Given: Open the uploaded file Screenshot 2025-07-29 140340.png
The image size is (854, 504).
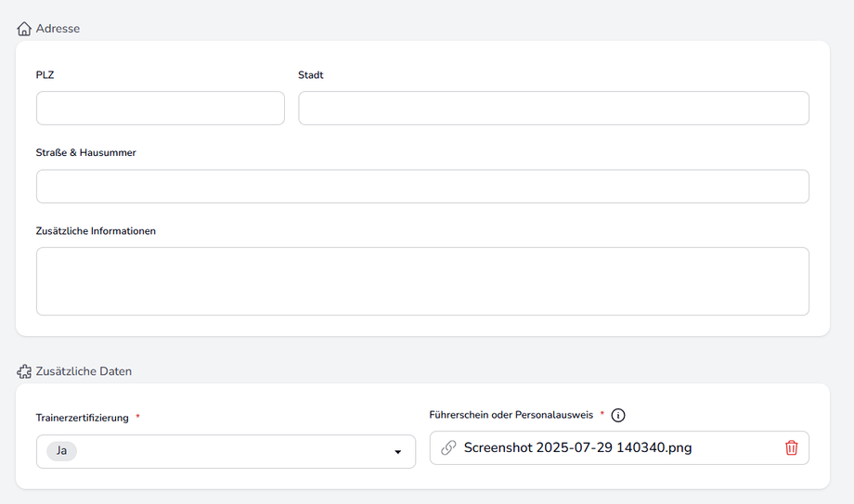Looking at the screenshot, I should (x=577, y=447).
